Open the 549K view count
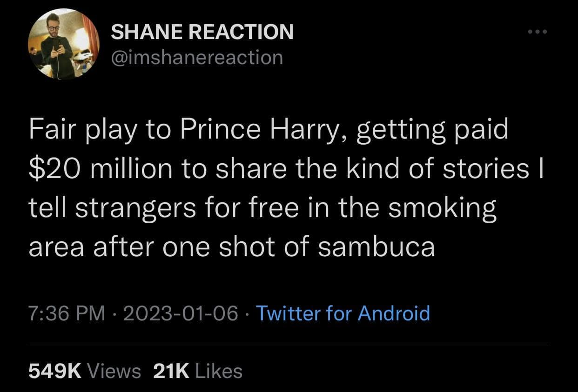 tap(55, 371)
